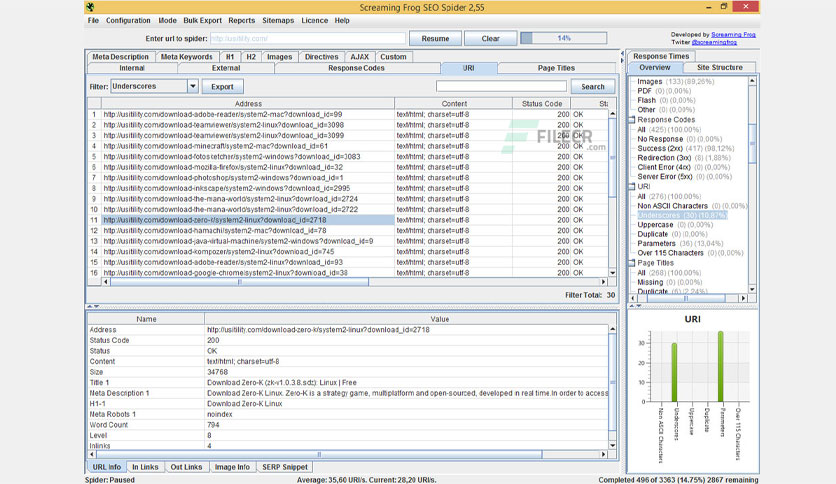Open the Bulk Export menu
This screenshot has height=484, width=836.
(203, 20)
